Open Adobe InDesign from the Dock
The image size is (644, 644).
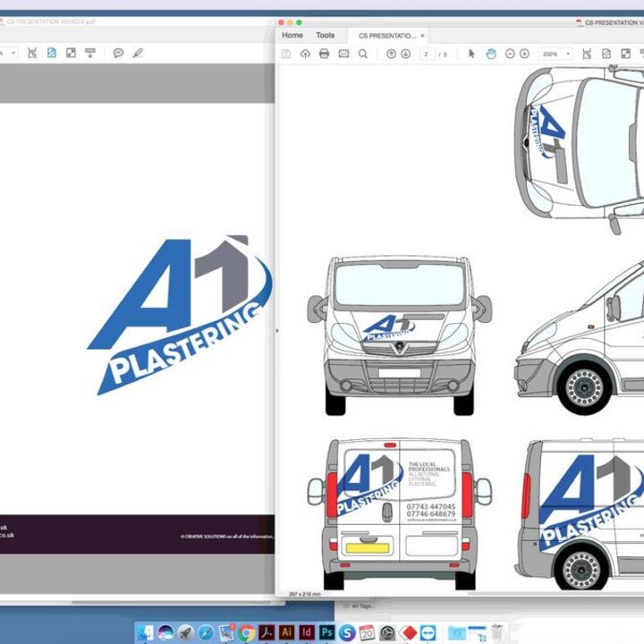pyautogui.click(x=307, y=632)
